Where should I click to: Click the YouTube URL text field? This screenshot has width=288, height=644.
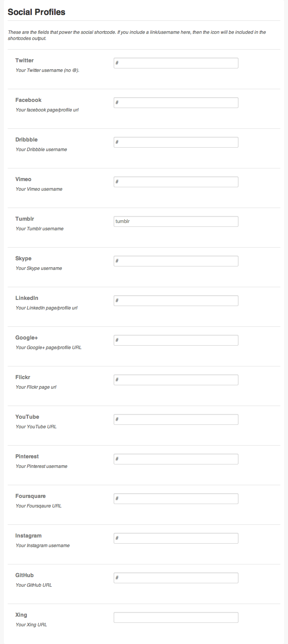[x=176, y=419]
